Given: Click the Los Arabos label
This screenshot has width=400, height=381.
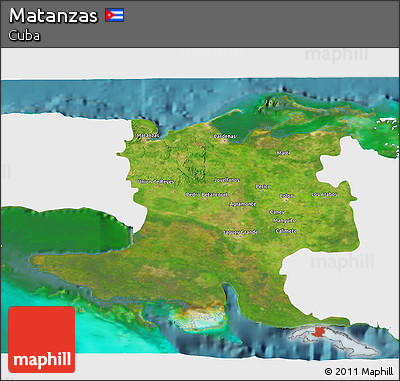Looking at the screenshot, I should [324, 194].
